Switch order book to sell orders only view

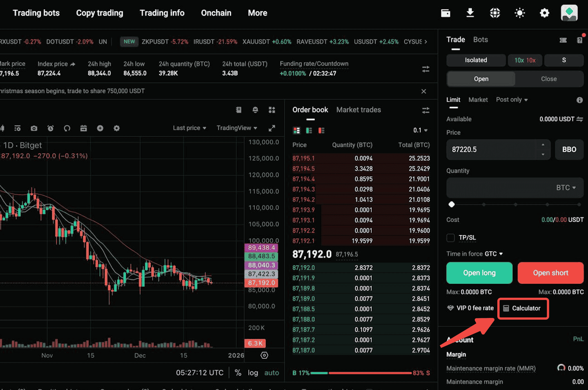pos(322,130)
